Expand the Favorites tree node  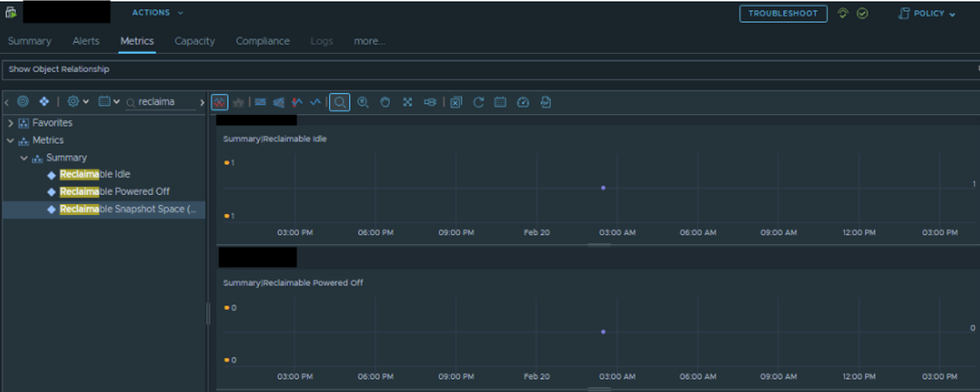[x=10, y=123]
